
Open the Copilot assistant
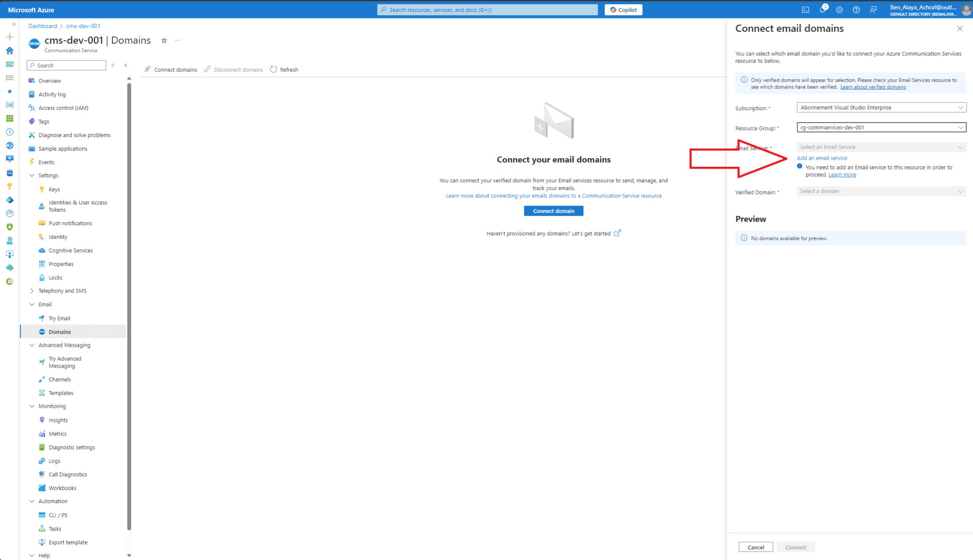click(x=623, y=9)
